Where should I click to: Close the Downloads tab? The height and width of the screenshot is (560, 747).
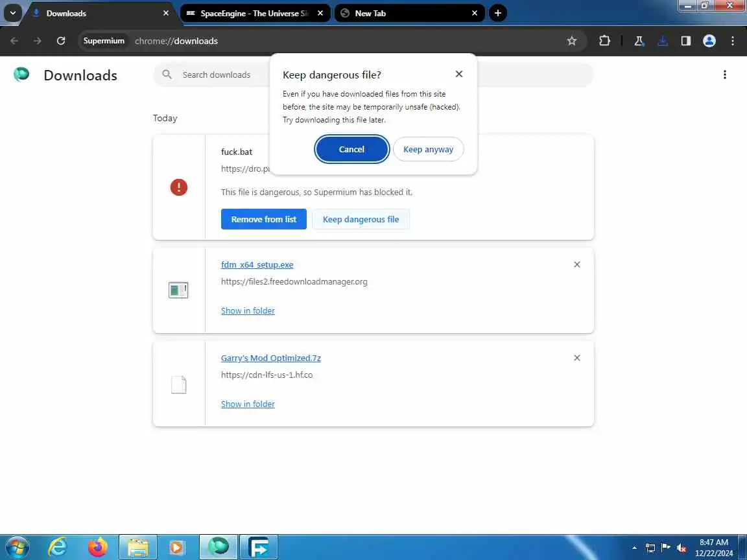[x=166, y=14]
